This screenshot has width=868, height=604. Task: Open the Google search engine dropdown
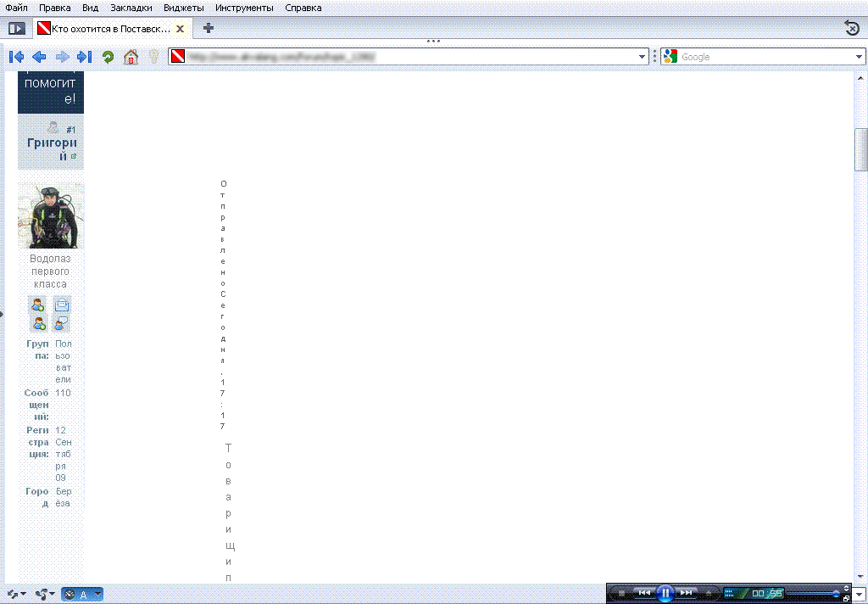(x=859, y=57)
